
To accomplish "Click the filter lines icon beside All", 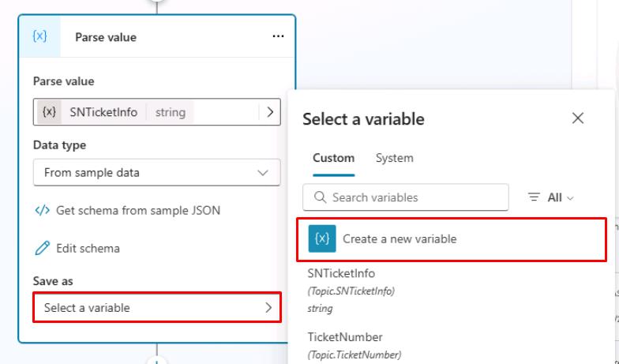I will (x=535, y=197).
